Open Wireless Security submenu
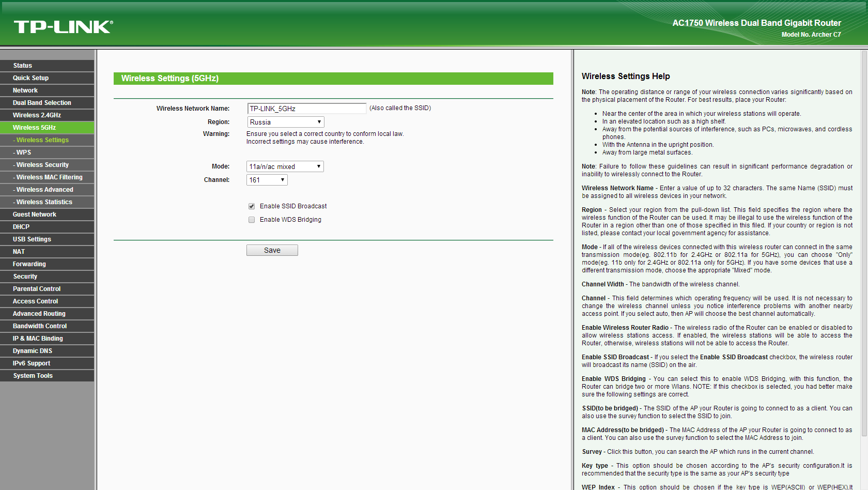Viewport: 868px width, 490px height. [47, 165]
